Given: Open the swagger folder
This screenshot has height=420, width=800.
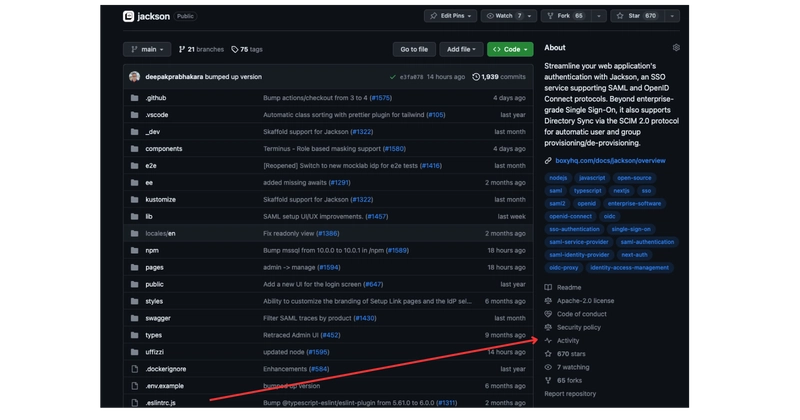Looking at the screenshot, I should 158,318.
